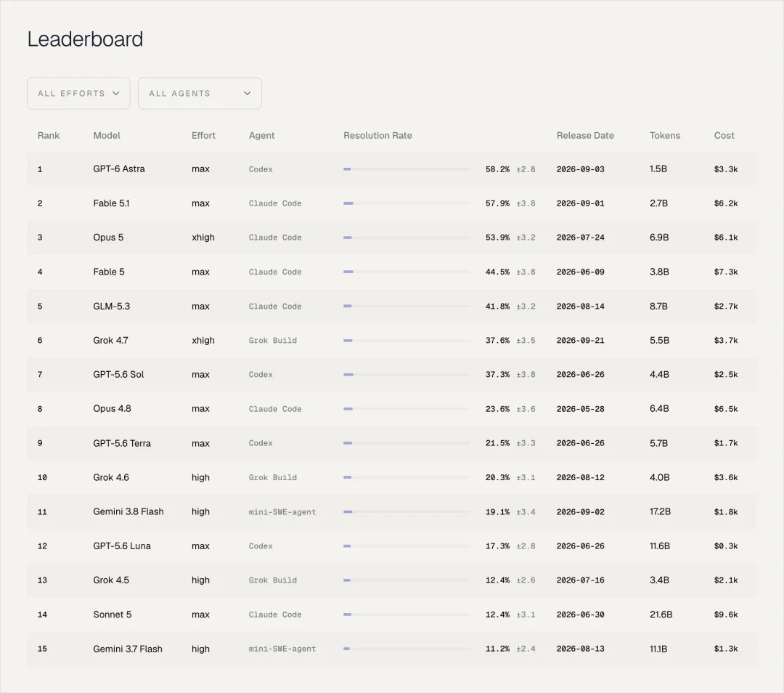The width and height of the screenshot is (784, 693).
Task: Click the chevron arrow in All Efforts
Action: (x=116, y=93)
